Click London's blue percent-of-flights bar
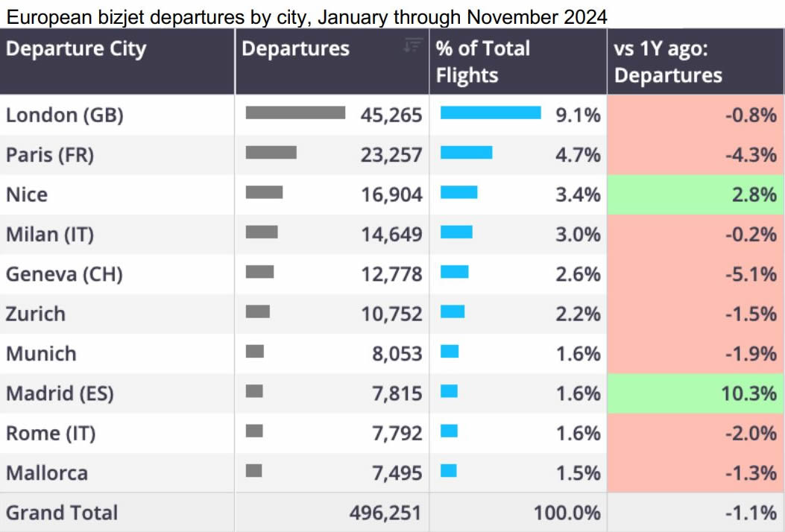This screenshot has height=532, width=785. [491, 113]
